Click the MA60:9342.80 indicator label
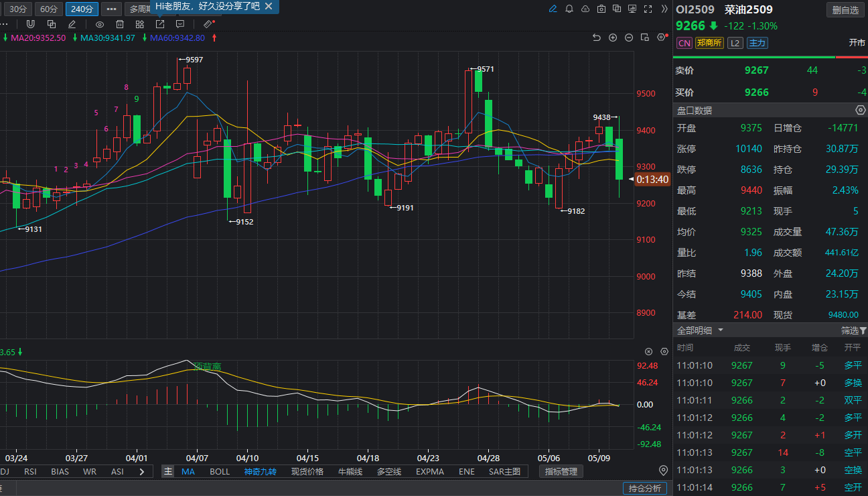This screenshot has width=868, height=496. click(x=179, y=38)
